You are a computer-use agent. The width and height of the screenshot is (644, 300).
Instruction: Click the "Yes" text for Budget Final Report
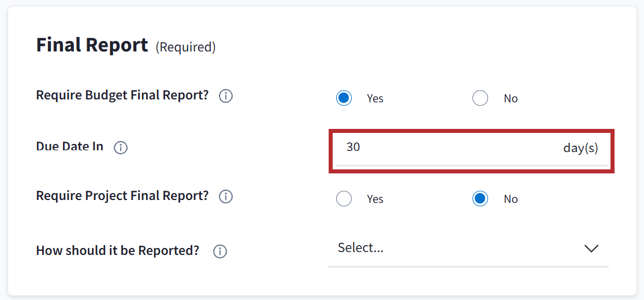point(375,99)
